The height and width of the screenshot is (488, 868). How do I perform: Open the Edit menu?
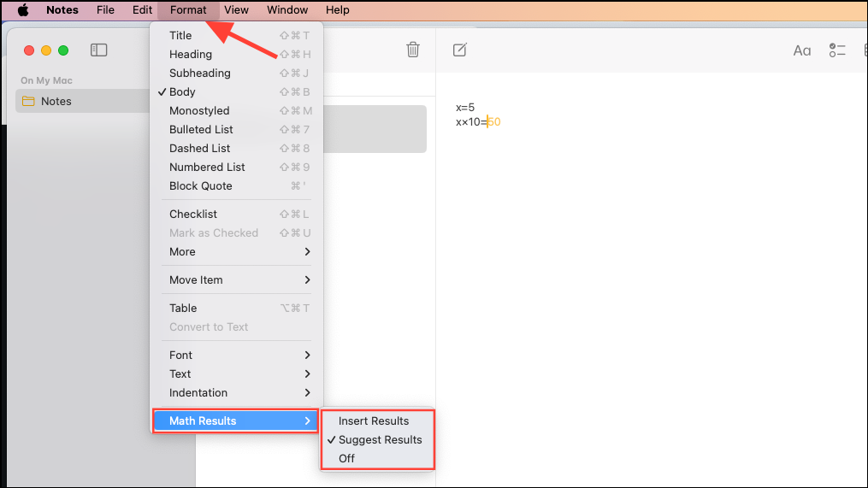click(142, 10)
